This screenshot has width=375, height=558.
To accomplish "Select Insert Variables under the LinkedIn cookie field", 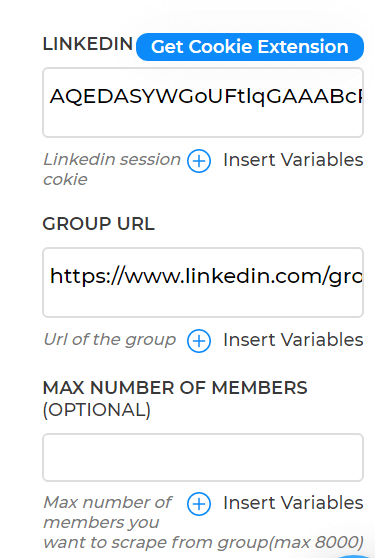I will tap(293, 160).
